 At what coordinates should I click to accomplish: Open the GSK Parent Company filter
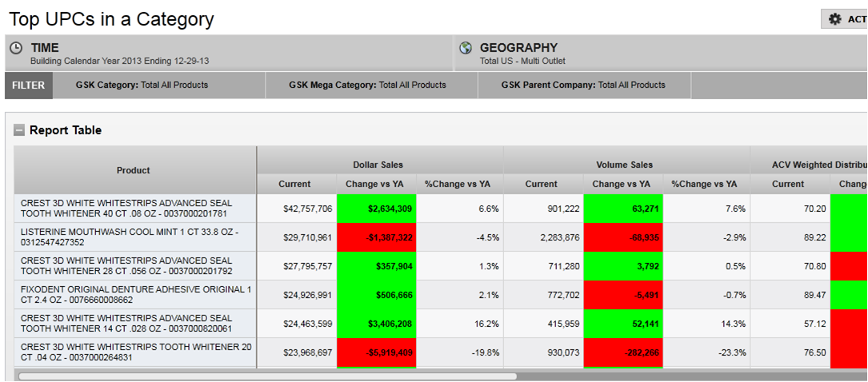pos(583,85)
